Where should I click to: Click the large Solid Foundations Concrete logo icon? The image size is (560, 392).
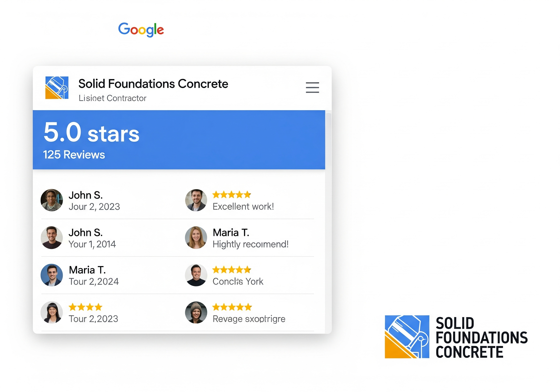click(x=407, y=337)
